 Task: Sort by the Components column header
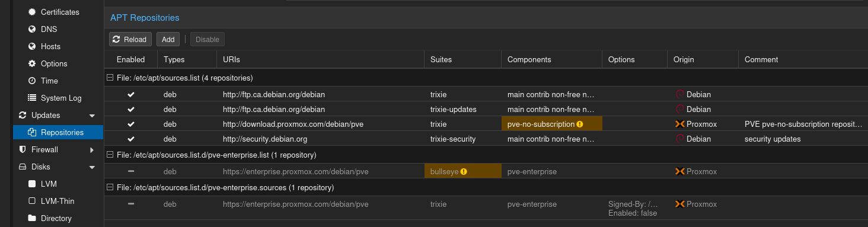tap(551, 59)
